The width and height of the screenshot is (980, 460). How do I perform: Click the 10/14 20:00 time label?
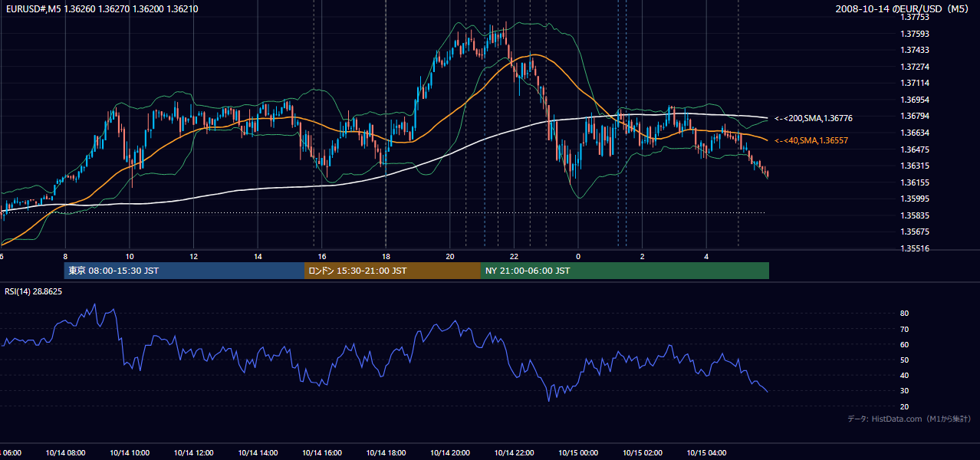coord(450,453)
